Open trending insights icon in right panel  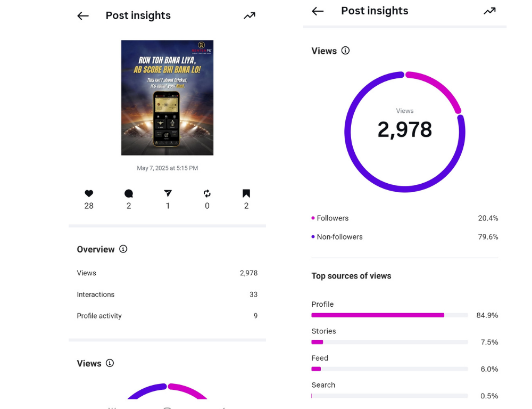(x=489, y=11)
